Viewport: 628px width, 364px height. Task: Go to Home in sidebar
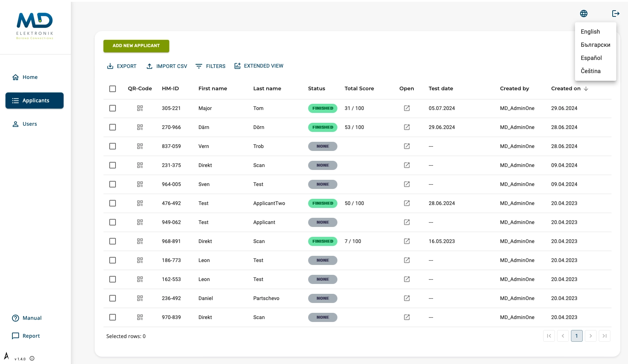[34, 77]
